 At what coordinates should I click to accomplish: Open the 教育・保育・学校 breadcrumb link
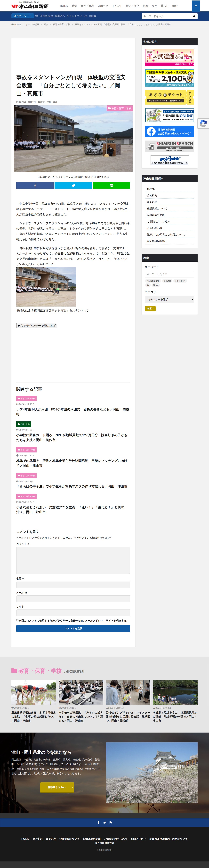pyautogui.click(x=61, y=25)
